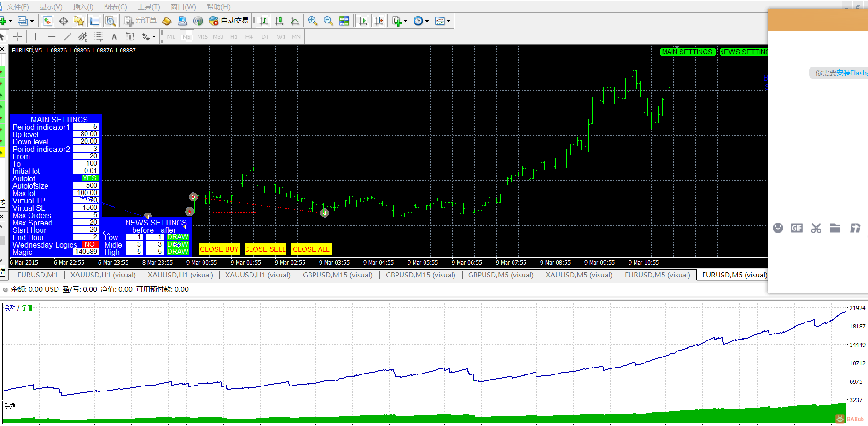Click the Zoom Out magnifier icon

(328, 21)
